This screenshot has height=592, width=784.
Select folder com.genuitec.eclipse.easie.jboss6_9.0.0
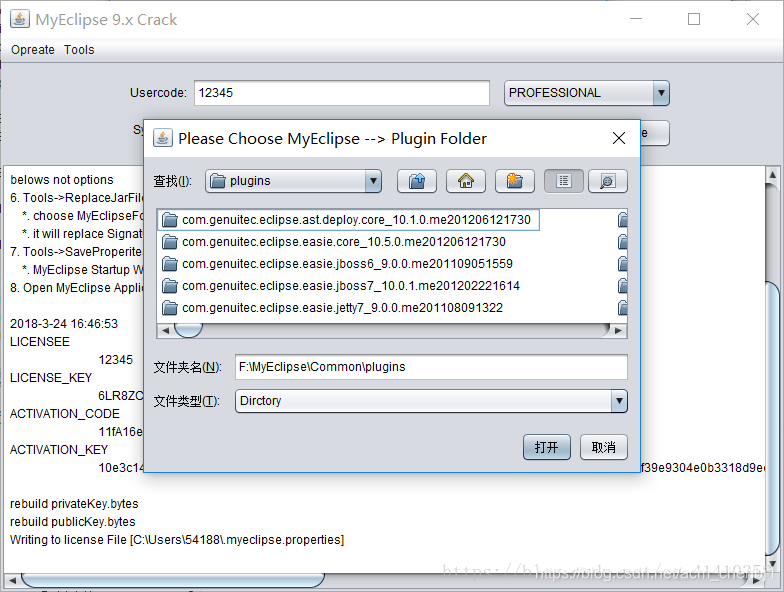338,264
